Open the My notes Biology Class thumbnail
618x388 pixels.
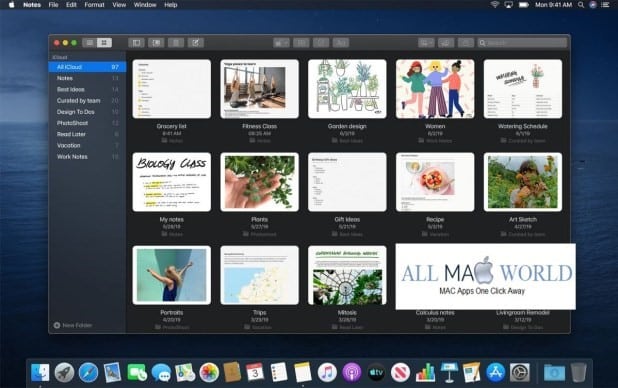tap(171, 182)
